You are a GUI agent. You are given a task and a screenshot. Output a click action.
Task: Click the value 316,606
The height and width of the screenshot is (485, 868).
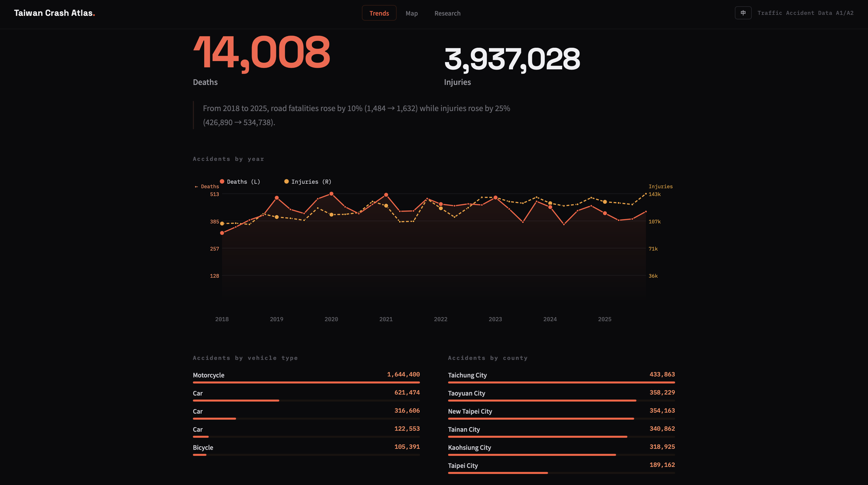(x=407, y=411)
